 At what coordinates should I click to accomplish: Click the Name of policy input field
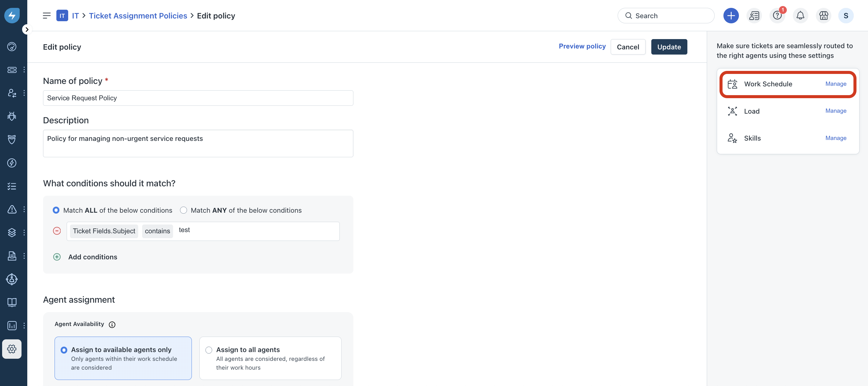tap(198, 98)
